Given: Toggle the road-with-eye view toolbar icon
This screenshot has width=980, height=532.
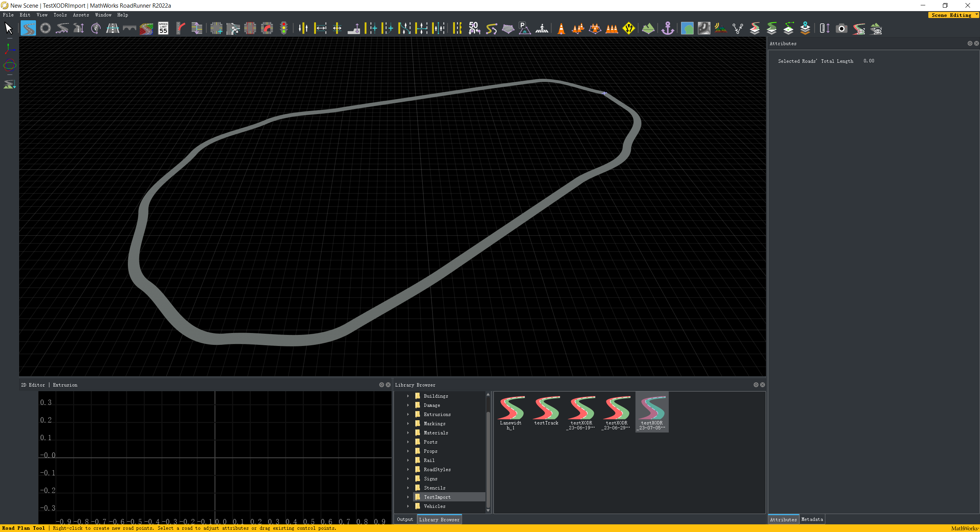Looking at the screenshot, I should click(859, 28).
